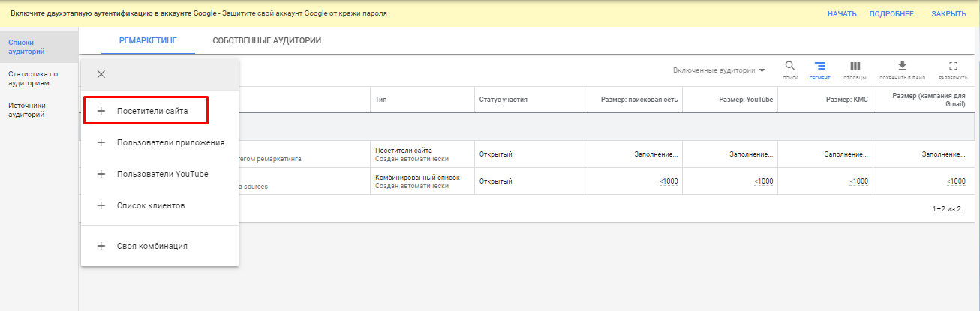Select Своя комбинация option
Image resolution: width=980 pixels, height=311 pixels.
point(152,246)
